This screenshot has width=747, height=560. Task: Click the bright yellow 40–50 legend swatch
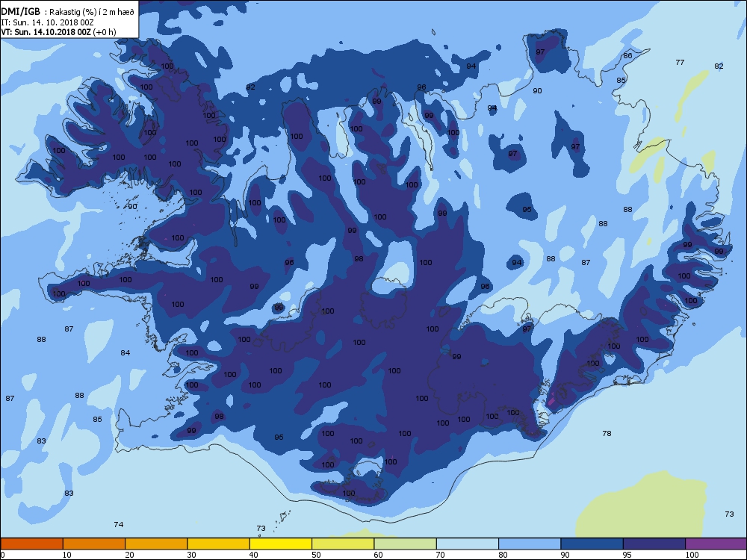click(x=281, y=544)
